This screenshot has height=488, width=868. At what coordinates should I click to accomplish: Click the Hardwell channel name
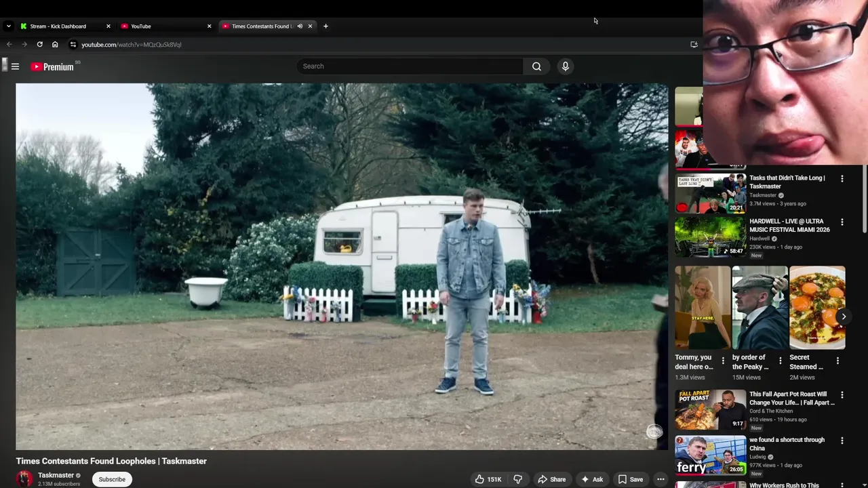point(759,239)
